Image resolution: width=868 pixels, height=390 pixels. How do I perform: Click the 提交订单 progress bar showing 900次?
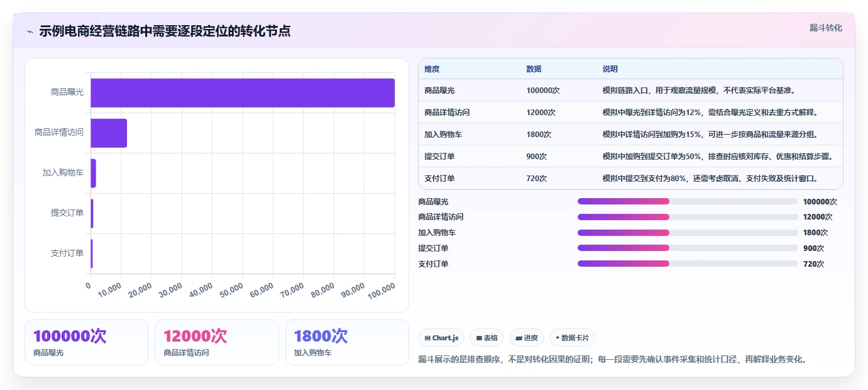pos(688,248)
